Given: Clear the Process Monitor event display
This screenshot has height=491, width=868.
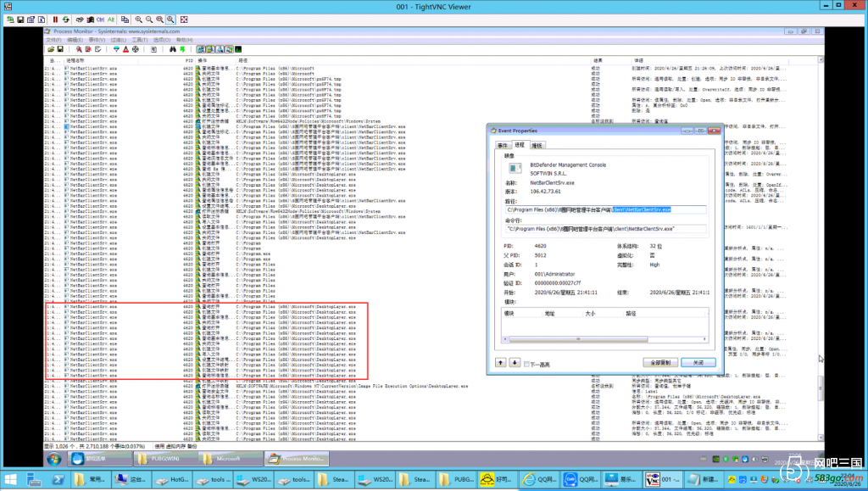Looking at the screenshot, I should pos(97,49).
